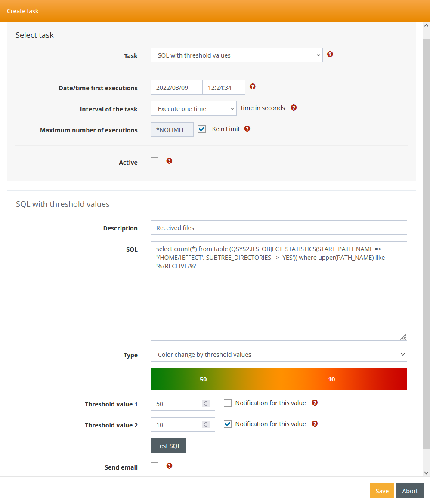
Task: Abort task creation
Action: (x=410, y=491)
